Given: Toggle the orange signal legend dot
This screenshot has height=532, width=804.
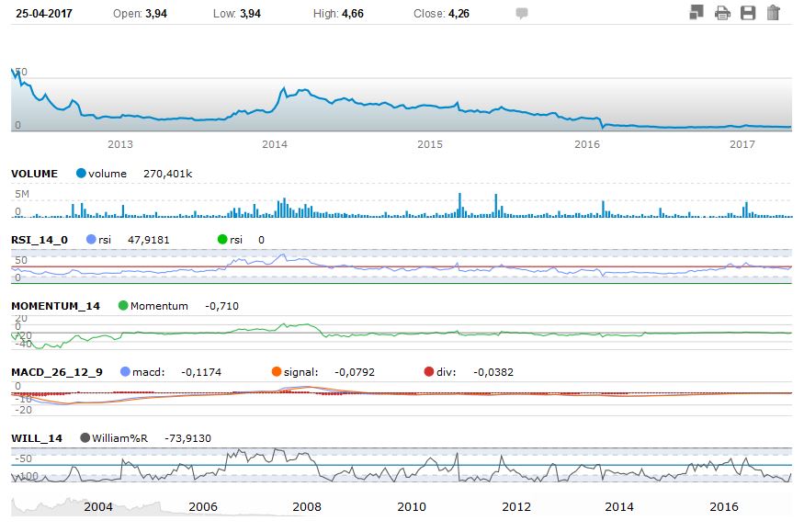Looking at the screenshot, I should [x=277, y=372].
